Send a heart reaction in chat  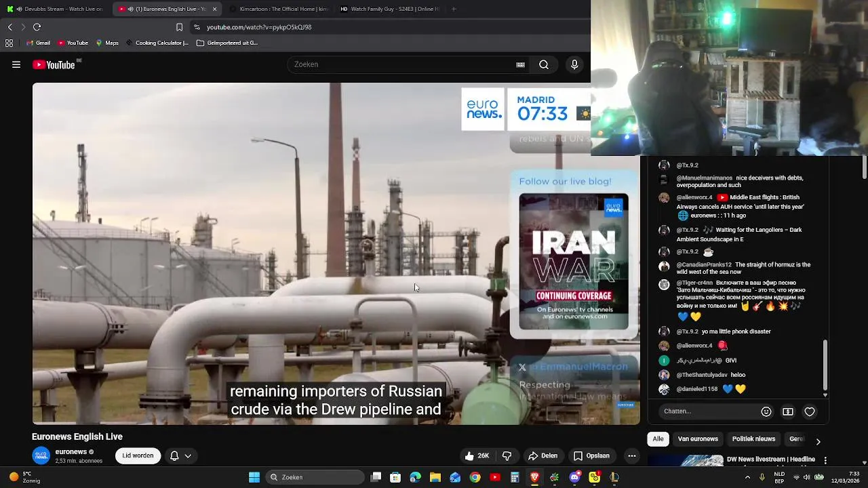tap(810, 411)
